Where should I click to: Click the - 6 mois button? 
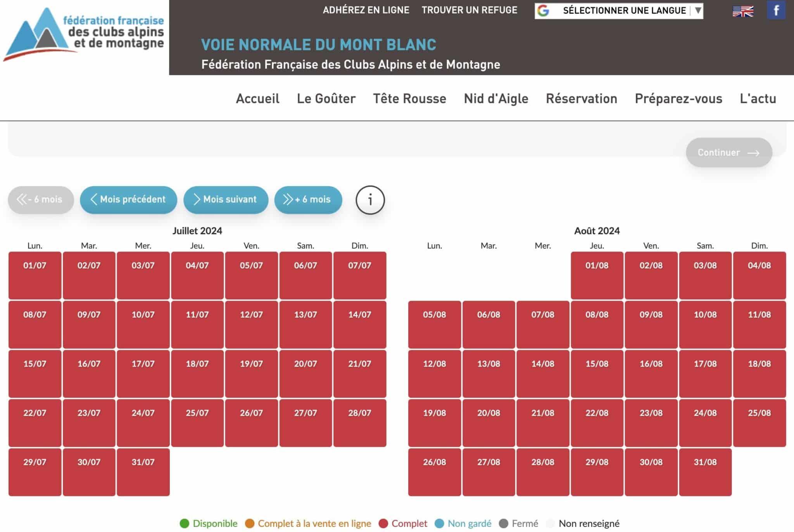coord(41,200)
